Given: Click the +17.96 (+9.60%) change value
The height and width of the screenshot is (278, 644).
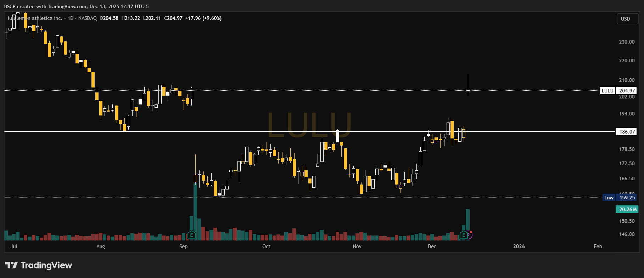Looking at the screenshot, I should pyautogui.click(x=203, y=18).
